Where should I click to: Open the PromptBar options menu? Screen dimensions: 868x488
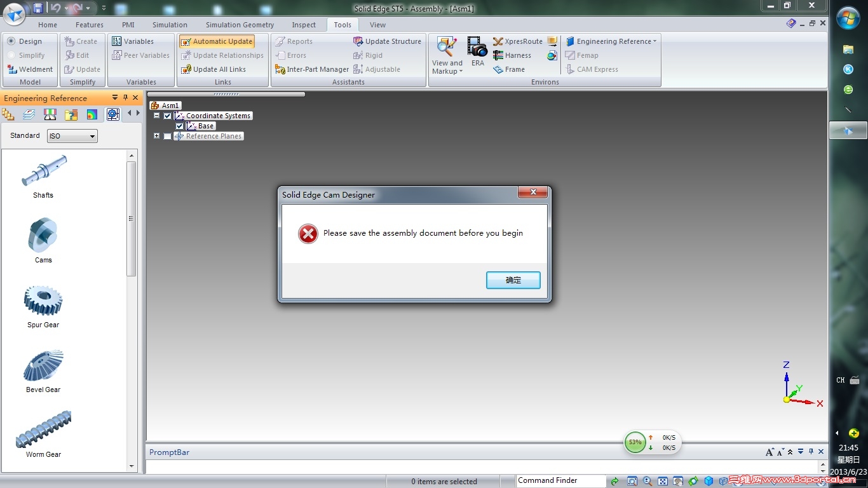801,452
